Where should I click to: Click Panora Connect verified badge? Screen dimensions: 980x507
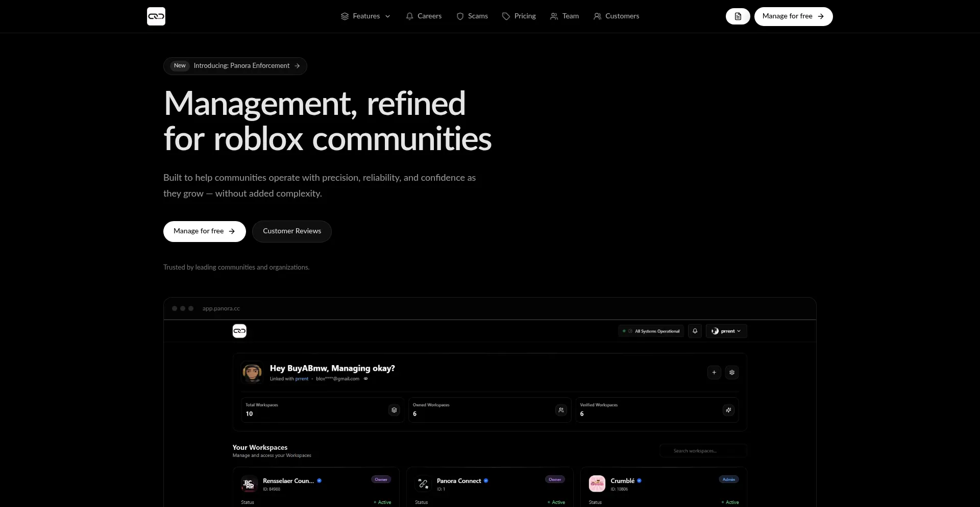[x=486, y=481]
